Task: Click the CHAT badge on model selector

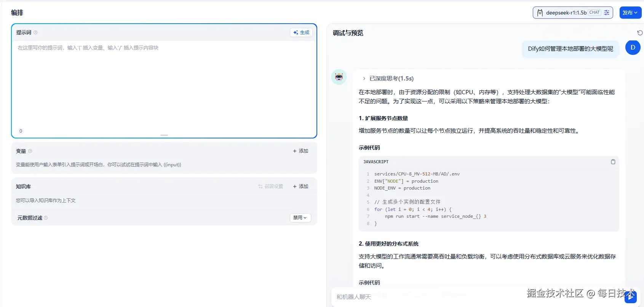Action: coord(594,13)
